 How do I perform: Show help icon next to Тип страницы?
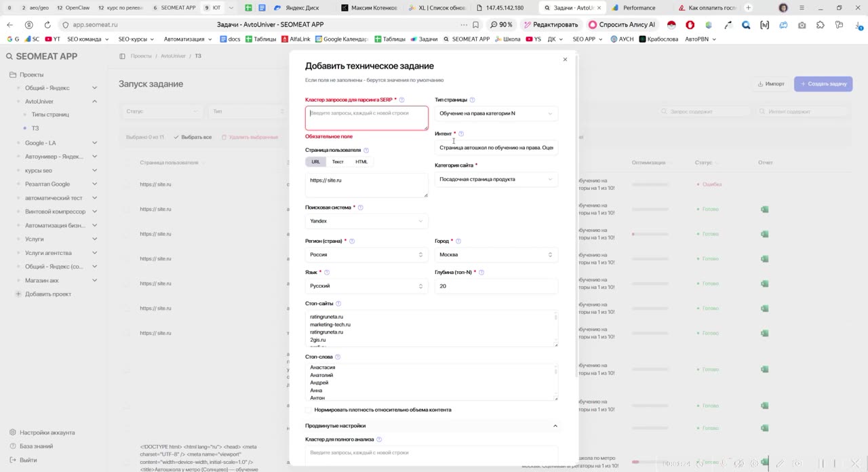(472, 100)
